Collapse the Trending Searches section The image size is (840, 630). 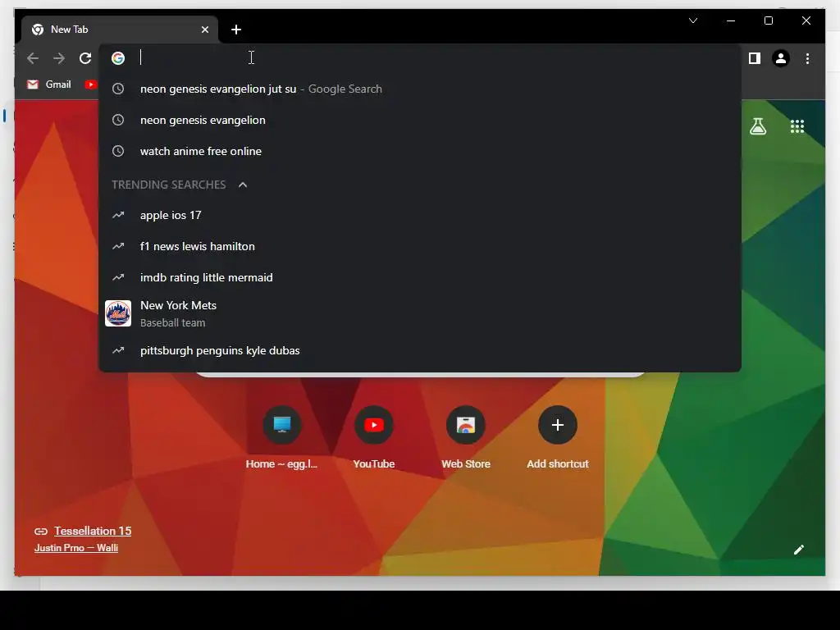pos(243,185)
